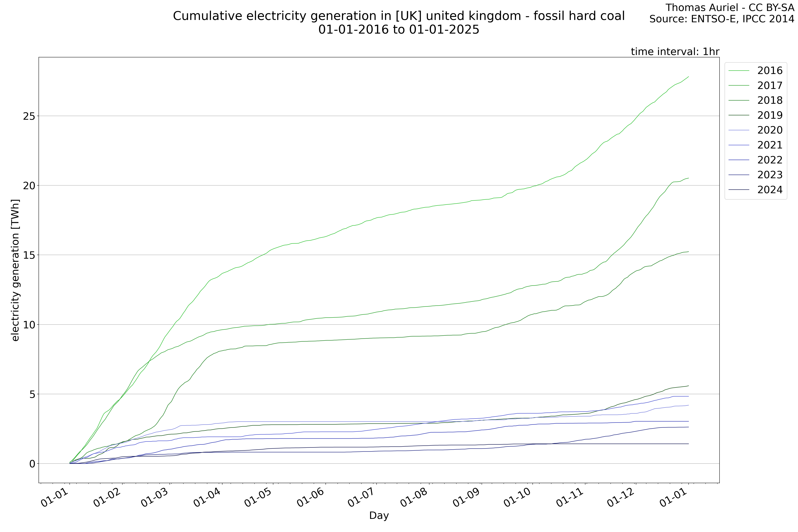Click the end of the 2016 curve
The width and height of the screenshot is (798, 532).
tap(688, 77)
